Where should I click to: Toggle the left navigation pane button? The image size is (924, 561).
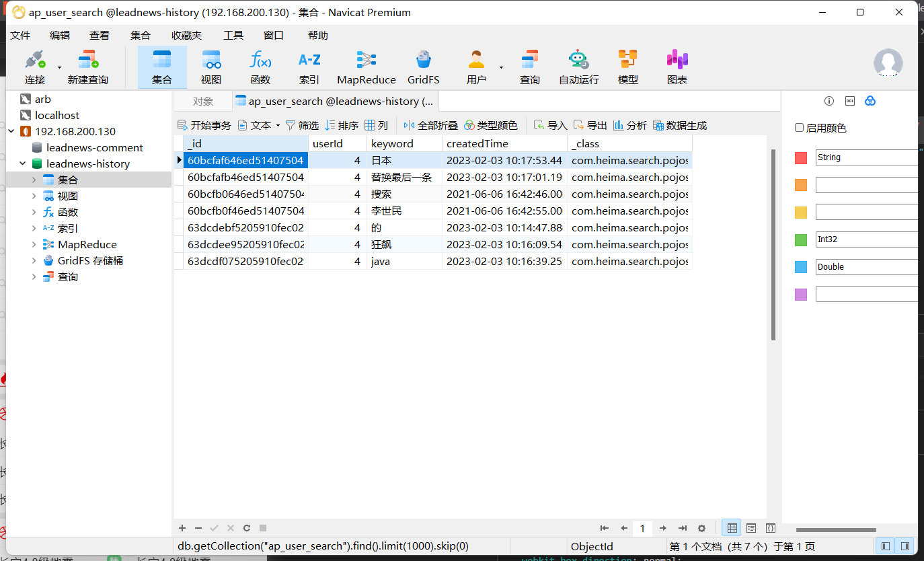tap(886, 546)
